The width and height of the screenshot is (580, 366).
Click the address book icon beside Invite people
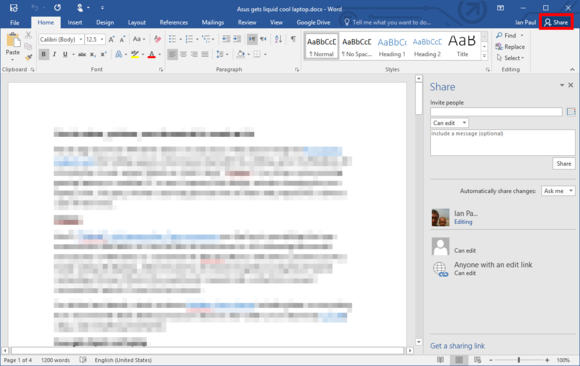pos(571,112)
